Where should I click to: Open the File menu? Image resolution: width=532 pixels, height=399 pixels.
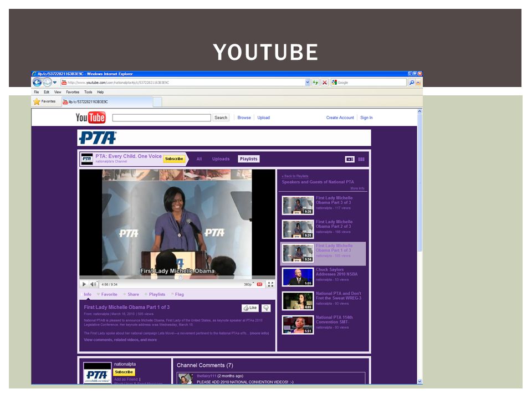click(x=37, y=92)
